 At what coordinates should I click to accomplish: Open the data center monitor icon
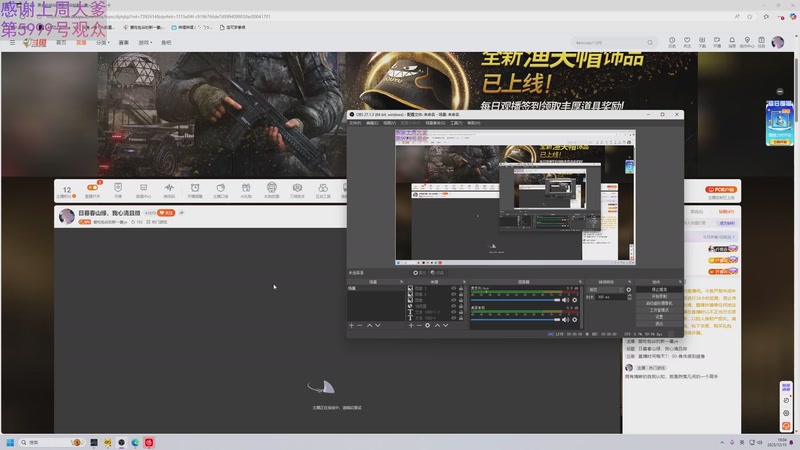click(x=143, y=188)
